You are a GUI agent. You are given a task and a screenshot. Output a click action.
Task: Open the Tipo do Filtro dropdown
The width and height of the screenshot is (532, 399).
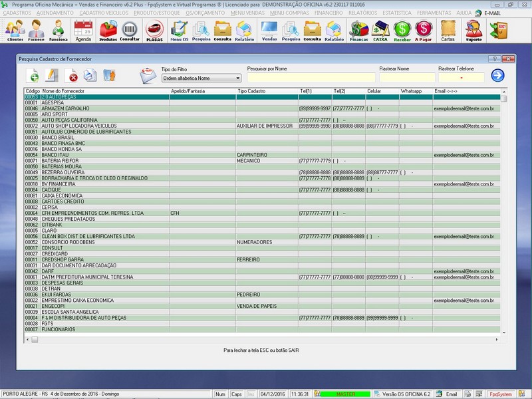coord(201,78)
